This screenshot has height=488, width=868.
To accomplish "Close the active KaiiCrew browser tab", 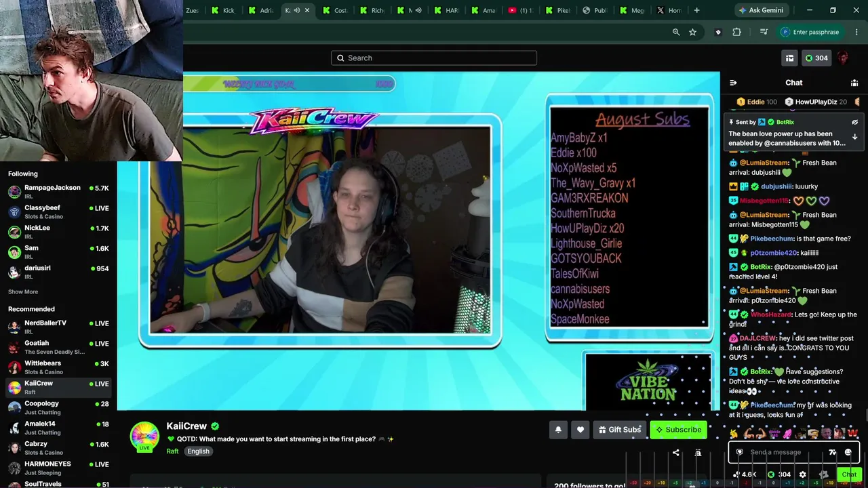I will (307, 10).
